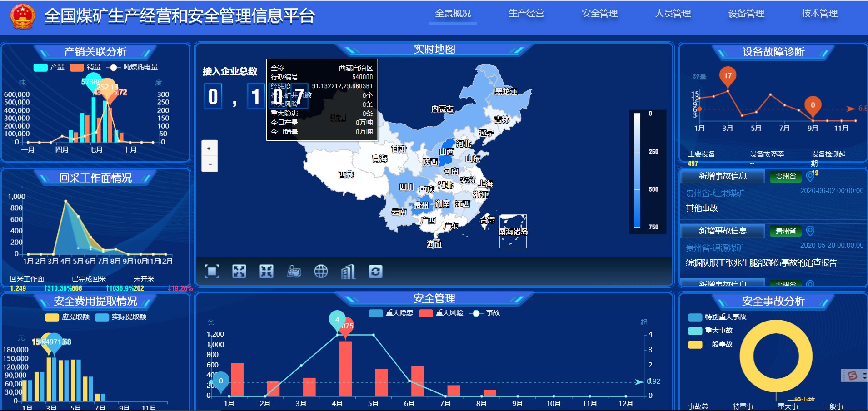Click the globe icon in map toolbar
This screenshot has height=411, width=868.
point(321,272)
